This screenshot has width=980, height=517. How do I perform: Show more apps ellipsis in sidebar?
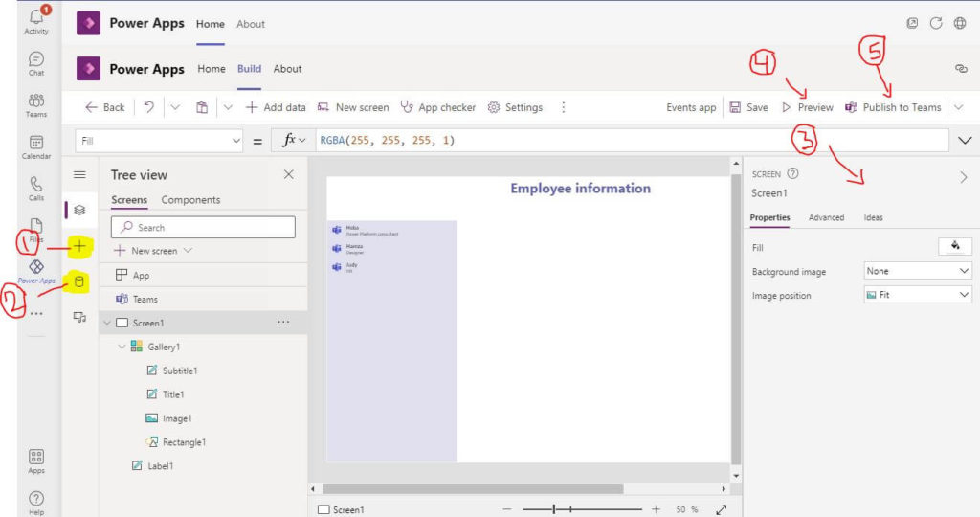pos(36,314)
